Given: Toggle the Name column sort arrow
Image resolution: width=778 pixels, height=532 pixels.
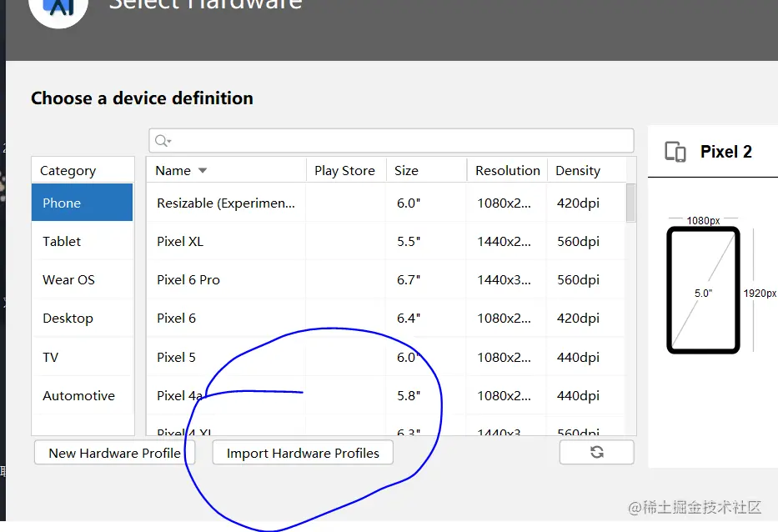Looking at the screenshot, I should coord(203,171).
